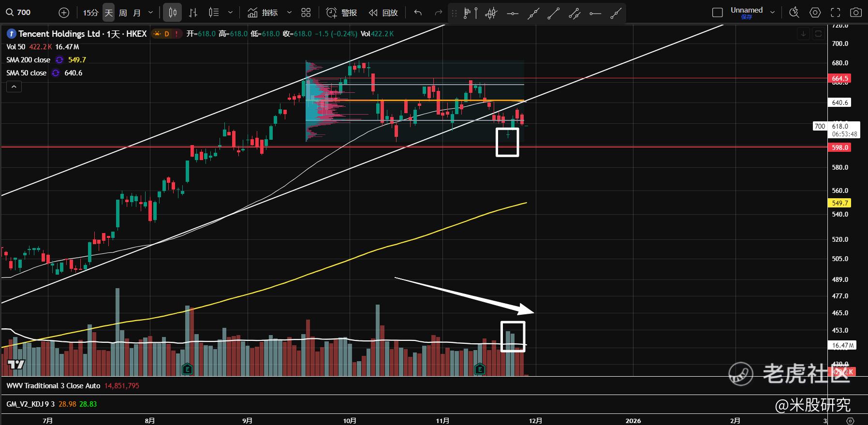Choose the volume candles chart style
This screenshot has height=425, width=868.
point(214,13)
